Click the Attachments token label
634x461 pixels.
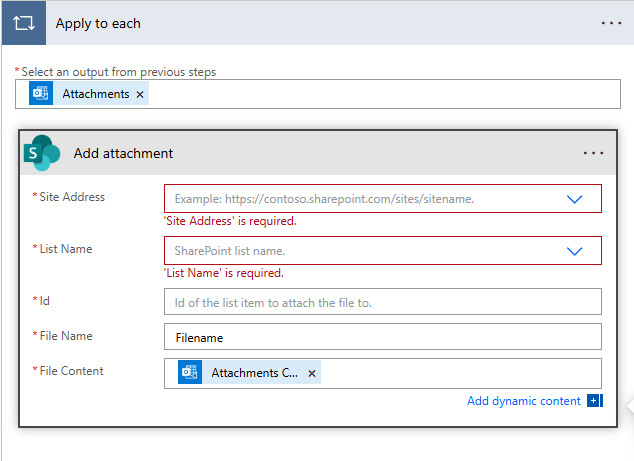click(96, 94)
